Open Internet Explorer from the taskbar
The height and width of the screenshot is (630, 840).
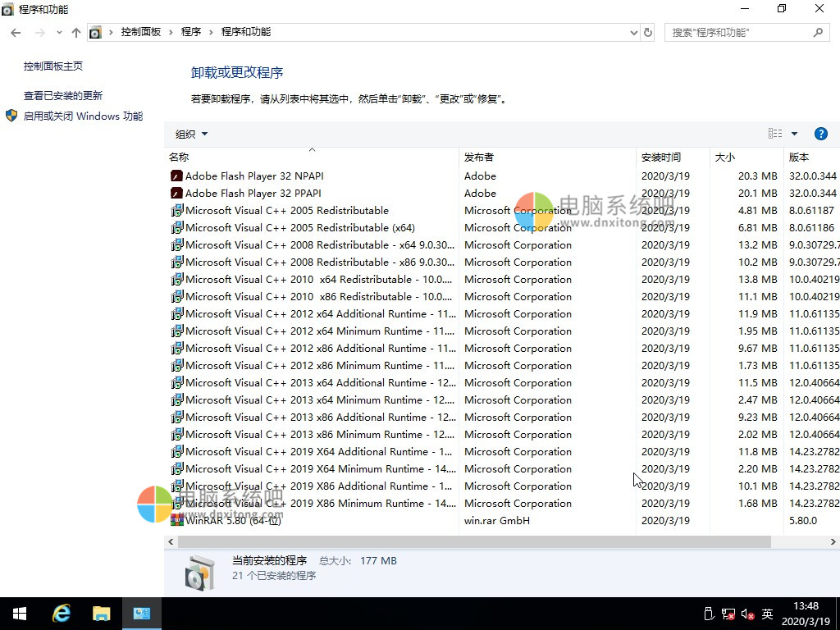pos(61,613)
